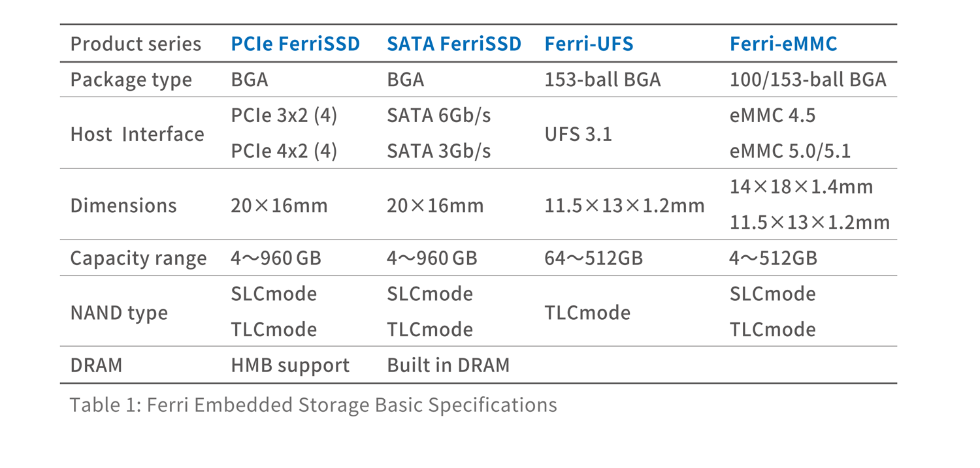Select the NAND type row label
The image size is (980, 468).
119,313
